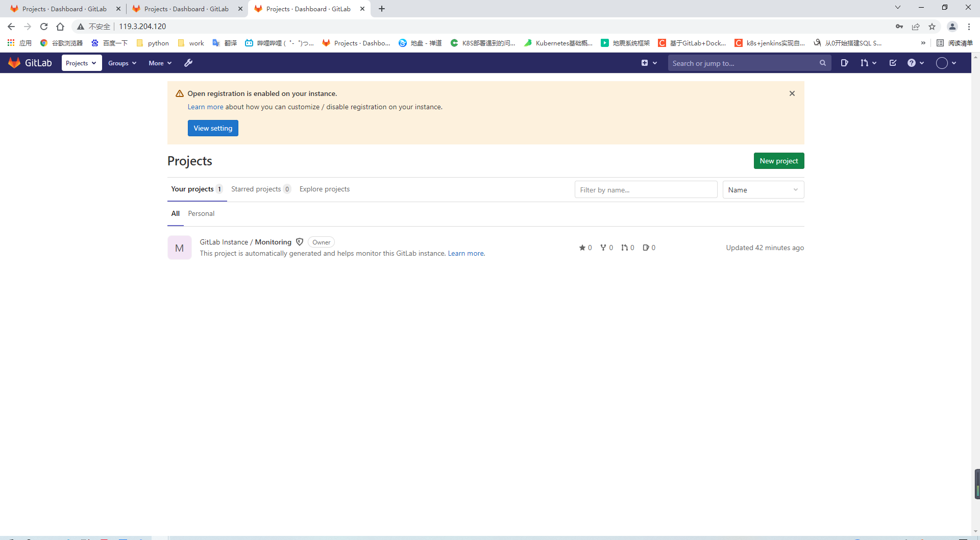Viewport: 980px width, 540px height.
Task: Open the Explore projects tab
Action: pos(324,189)
